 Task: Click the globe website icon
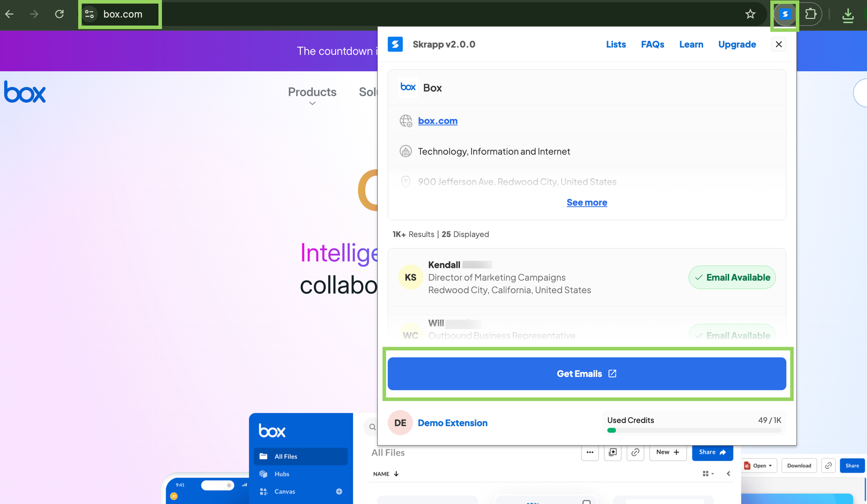point(406,121)
